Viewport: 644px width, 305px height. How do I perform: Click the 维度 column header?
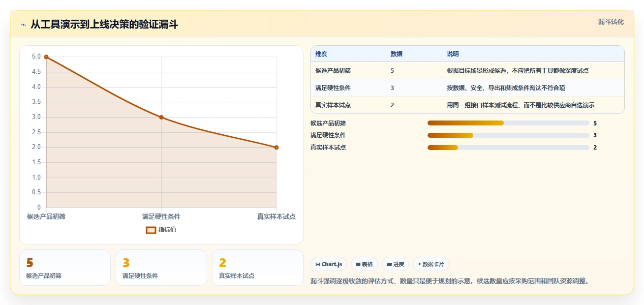(x=321, y=54)
